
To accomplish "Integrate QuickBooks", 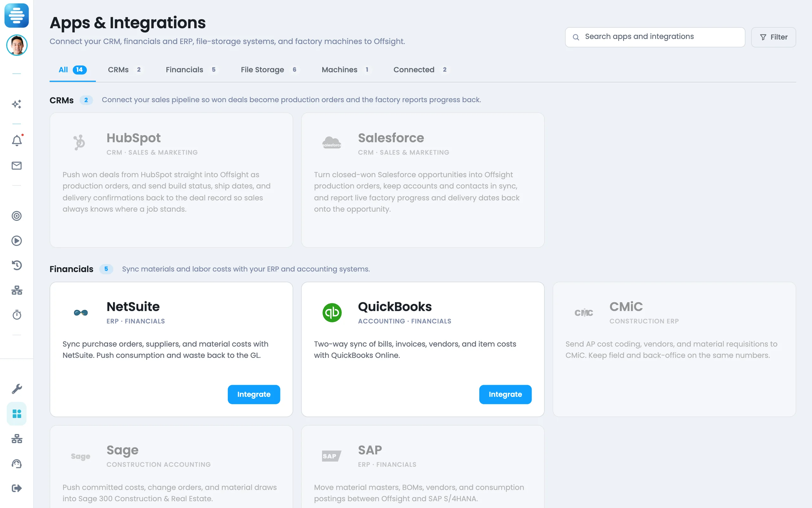I will [505, 394].
